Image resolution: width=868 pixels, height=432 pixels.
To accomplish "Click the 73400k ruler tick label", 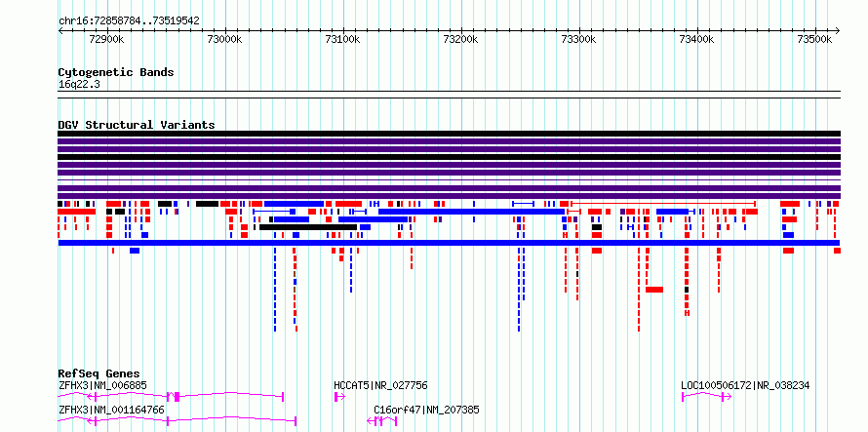I will (x=697, y=39).
